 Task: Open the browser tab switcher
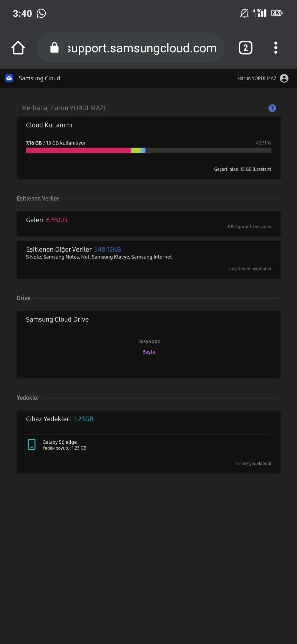tap(245, 48)
